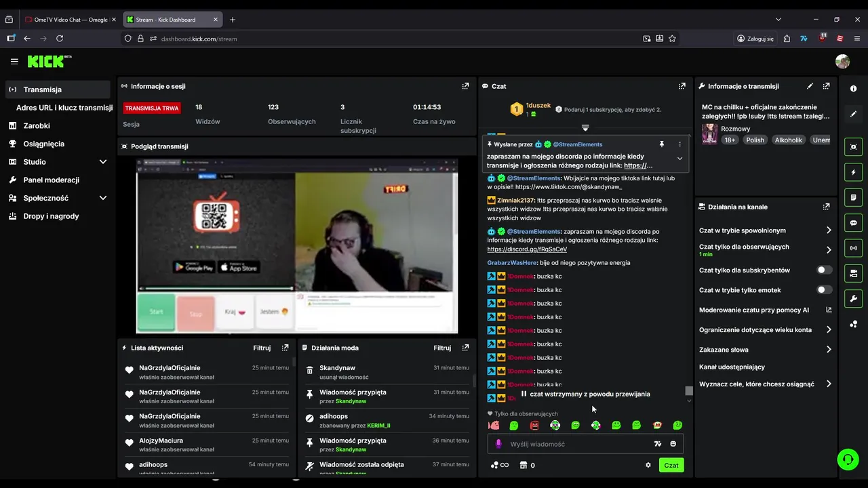Pop out the Lista aktywności panel
The width and height of the screenshot is (868, 488).
click(x=285, y=348)
